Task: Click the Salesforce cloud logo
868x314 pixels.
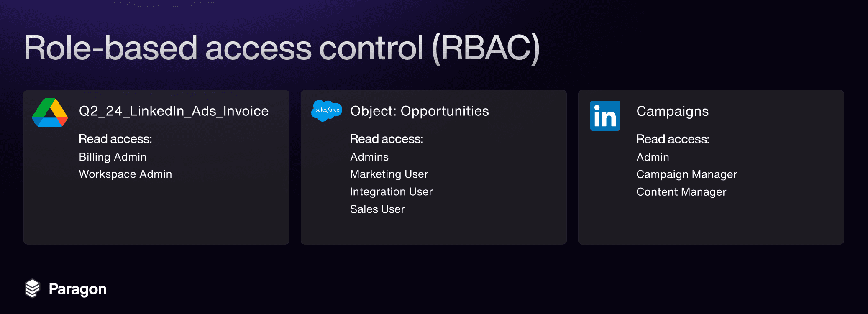Action: (327, 110)
